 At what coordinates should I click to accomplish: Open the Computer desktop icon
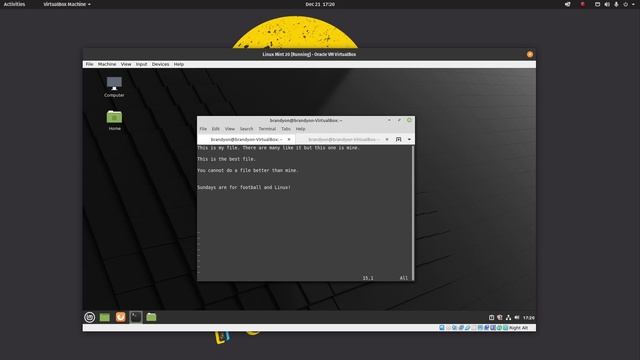pos(114,87)
